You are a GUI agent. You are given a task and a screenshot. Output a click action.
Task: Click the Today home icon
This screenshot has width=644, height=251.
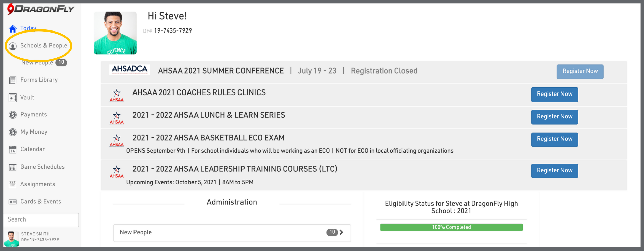pos(13,29)
